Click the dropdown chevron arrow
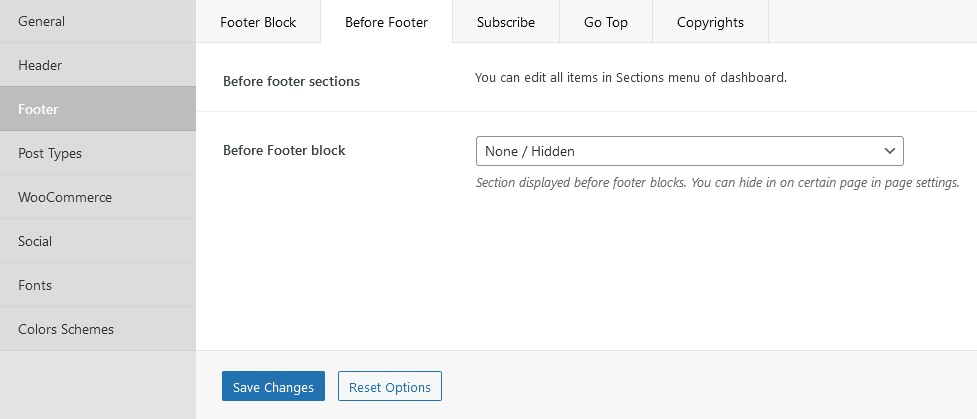 890,151
